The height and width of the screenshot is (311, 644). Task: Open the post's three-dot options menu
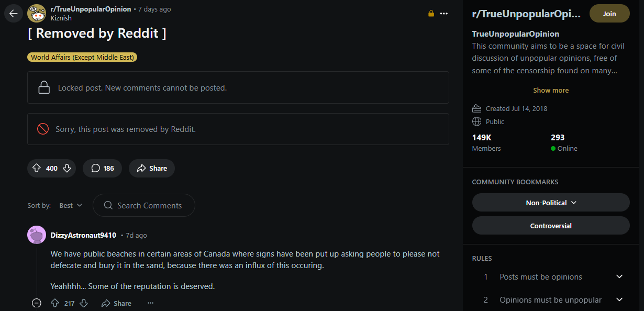coord(444,14)
